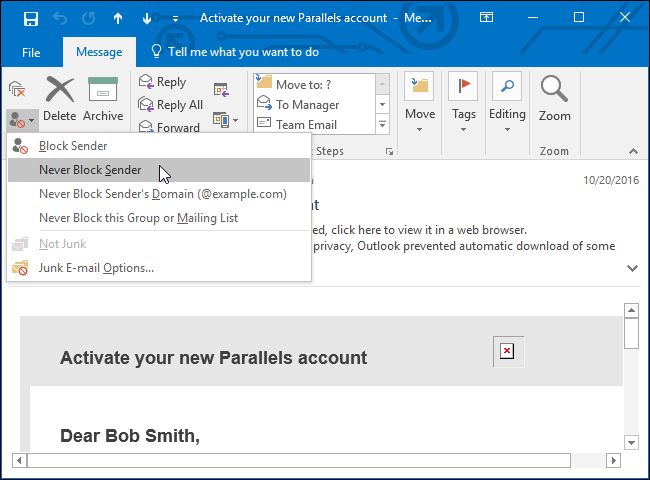Click the Delete icon in ribbon
Image resolution: width=650 pixels, height=480 pixels.
[60, 99]
